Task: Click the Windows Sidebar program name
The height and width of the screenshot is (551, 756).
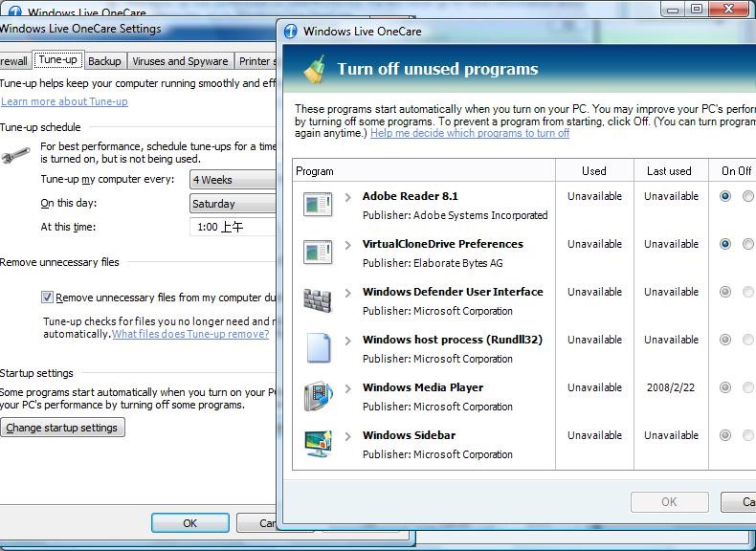Action: tap(410, 435)
